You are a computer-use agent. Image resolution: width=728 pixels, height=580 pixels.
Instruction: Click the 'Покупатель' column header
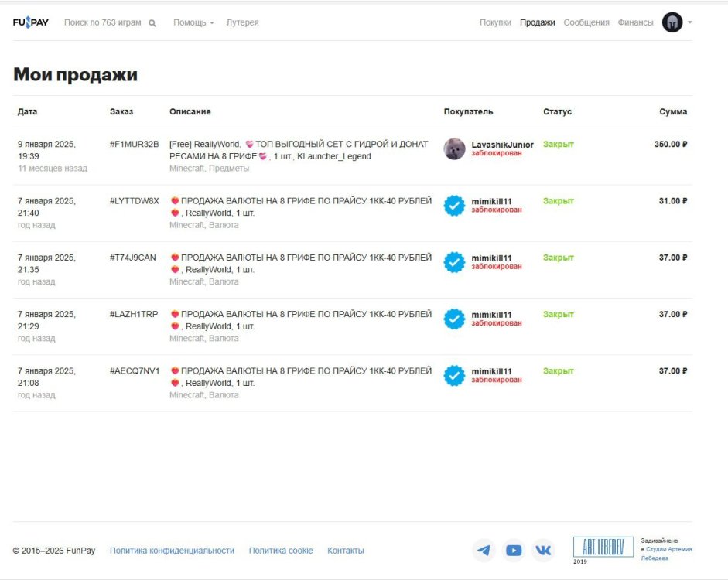[469, 111]
